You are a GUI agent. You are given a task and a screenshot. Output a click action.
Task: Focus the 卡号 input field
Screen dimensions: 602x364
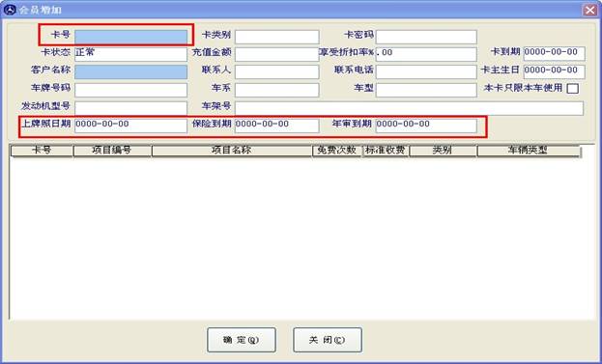click(130, 38)
